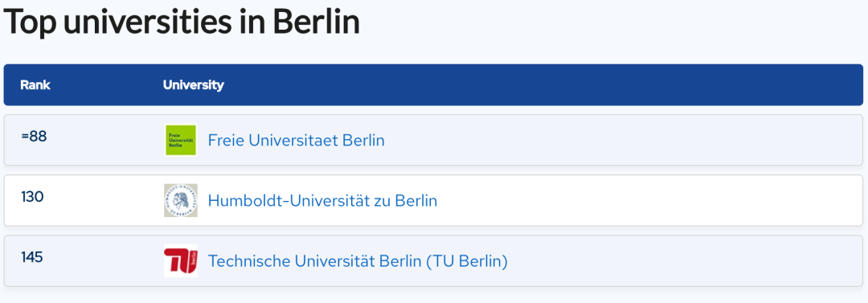Image resolution: width=868 pixels, height=303 pixels.
Task: Click the "(TU Berlin)" abbreviation in the last link
Action: pos(467,261)
